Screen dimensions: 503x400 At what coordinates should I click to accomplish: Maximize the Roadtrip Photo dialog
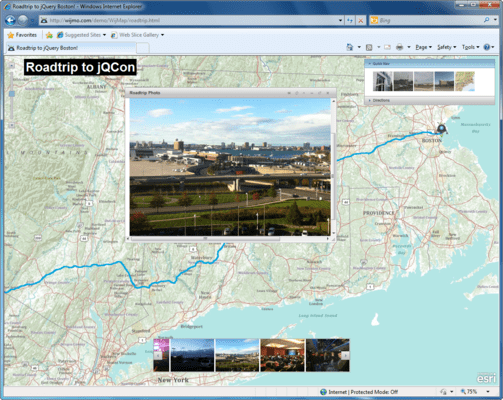click(319, 93)
